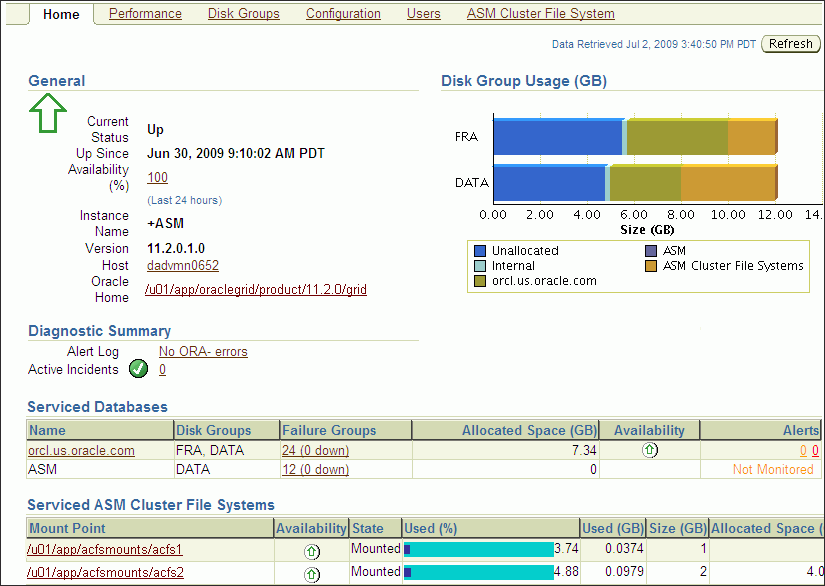Click the ASM Cluster File Systems legend swatch
Image resolution: width=825 pixels, height=586 pixels.
pos(651,266)
